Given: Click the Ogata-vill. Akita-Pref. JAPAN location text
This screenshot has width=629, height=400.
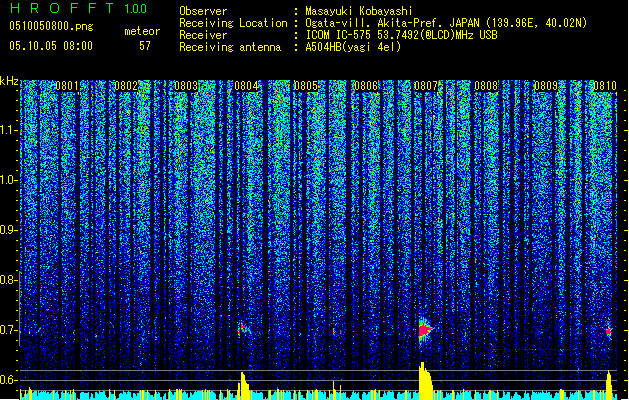Looking at the screenshot, I should tap(446, 23).
